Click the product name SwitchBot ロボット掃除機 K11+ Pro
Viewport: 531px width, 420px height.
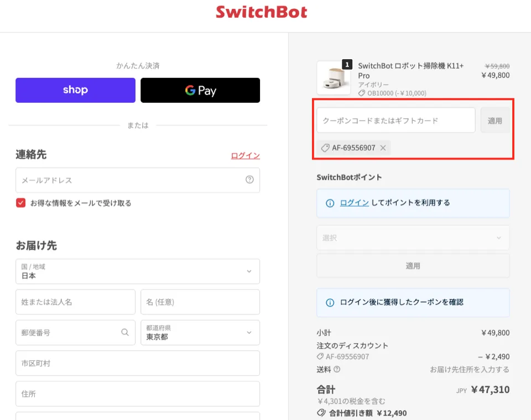(x=411, y=70)
